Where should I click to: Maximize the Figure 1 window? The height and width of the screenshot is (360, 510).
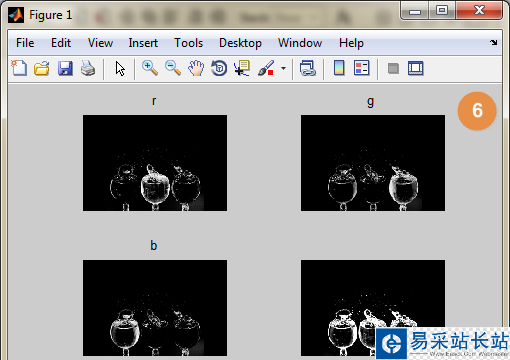coord(442,10)
